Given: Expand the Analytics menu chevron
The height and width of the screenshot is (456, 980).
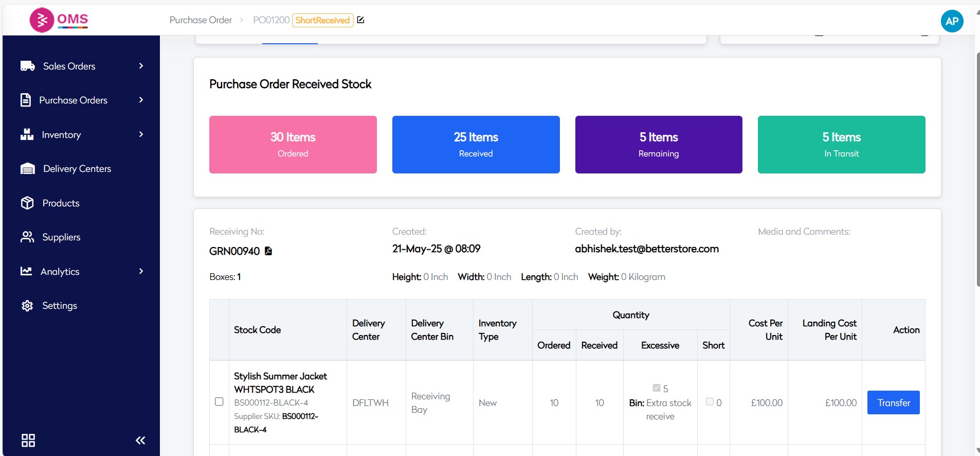Looking at the screenshot, I should click(x=141, y=271).
